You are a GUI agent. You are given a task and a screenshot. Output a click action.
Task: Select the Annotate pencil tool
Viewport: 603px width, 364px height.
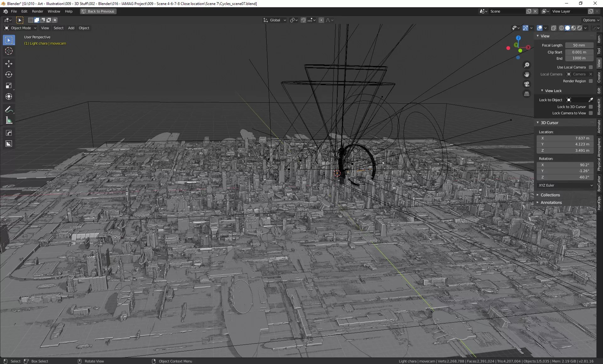(9, 109)
